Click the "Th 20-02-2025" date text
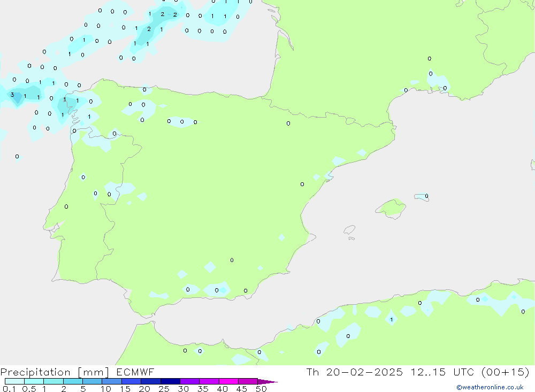The height and width of the screenshot is (392, 535). click(355, 372)
